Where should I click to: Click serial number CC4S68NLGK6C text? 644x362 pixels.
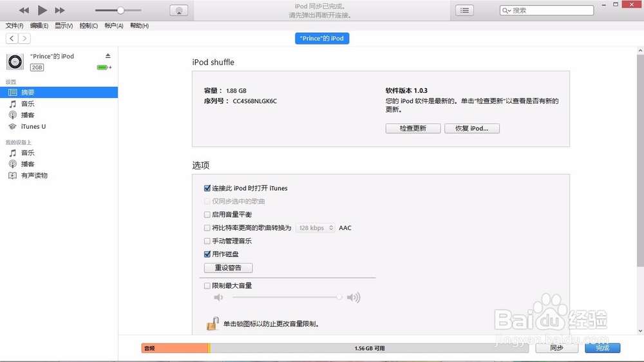pyautogui.click(x=254, y=101)
